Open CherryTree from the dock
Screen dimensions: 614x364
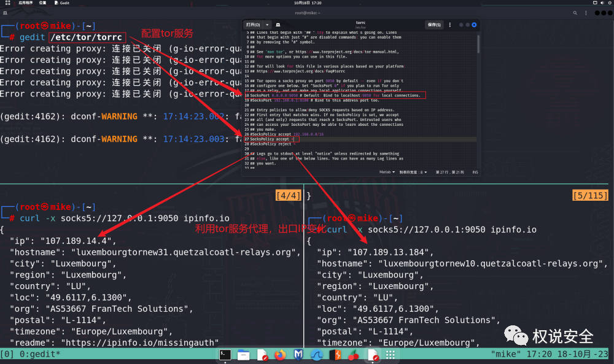click(x=354, y=355)
